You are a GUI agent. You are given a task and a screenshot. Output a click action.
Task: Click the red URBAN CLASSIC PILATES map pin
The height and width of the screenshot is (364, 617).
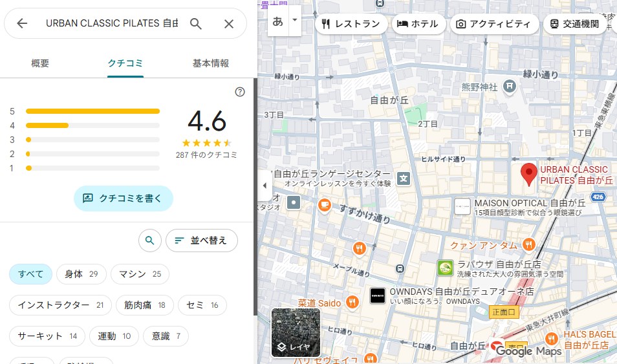(529, 174)
